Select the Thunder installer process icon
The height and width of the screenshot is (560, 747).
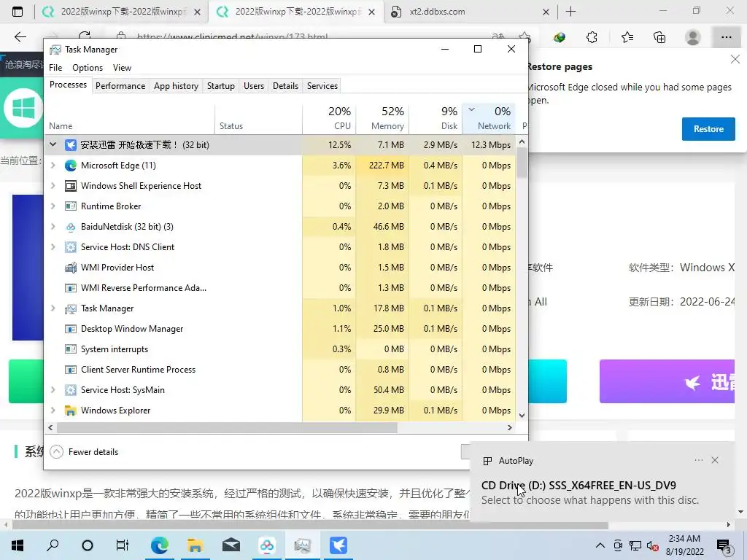[71, 145]
